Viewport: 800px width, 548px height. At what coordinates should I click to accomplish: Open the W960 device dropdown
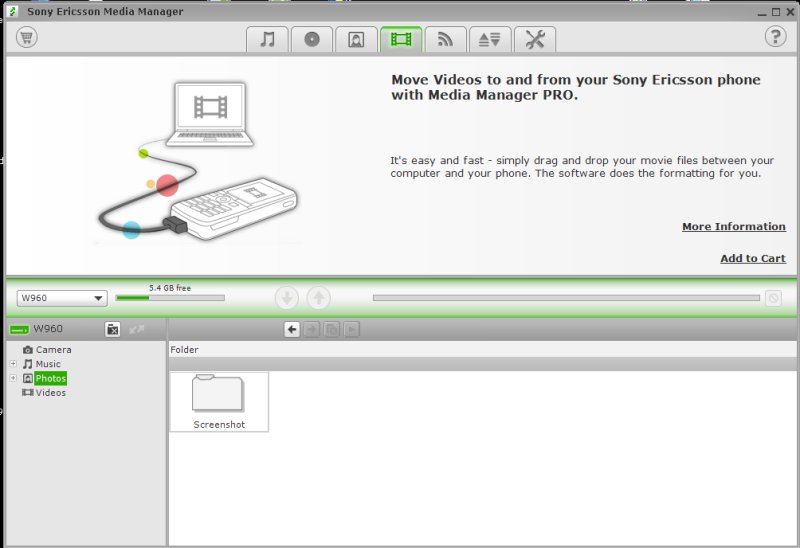[62, 298]
